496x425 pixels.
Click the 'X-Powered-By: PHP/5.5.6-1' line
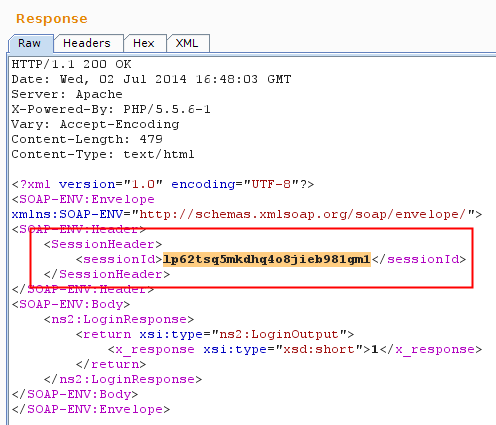tap(111, 109)
